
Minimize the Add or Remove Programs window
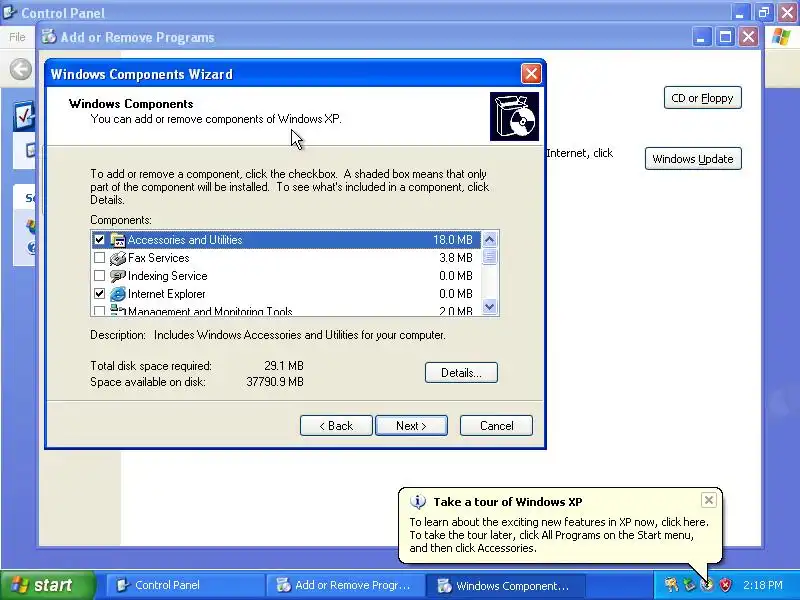point(702,37)
